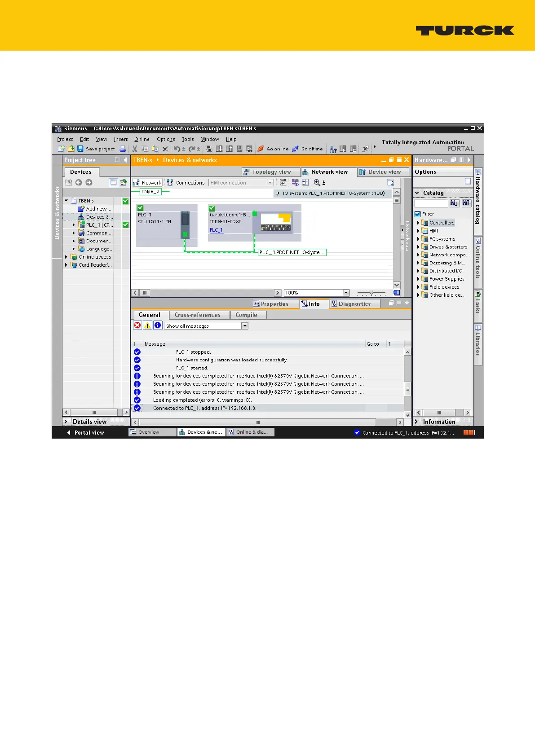Expand the Common data tree node

pyautogui.click(x=74, y=233)
